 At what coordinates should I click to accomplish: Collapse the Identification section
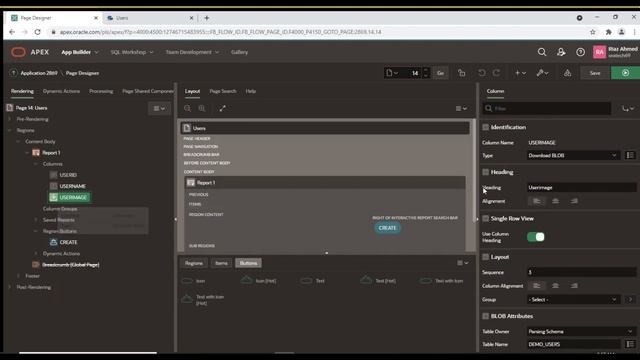[x=485, y=127]
